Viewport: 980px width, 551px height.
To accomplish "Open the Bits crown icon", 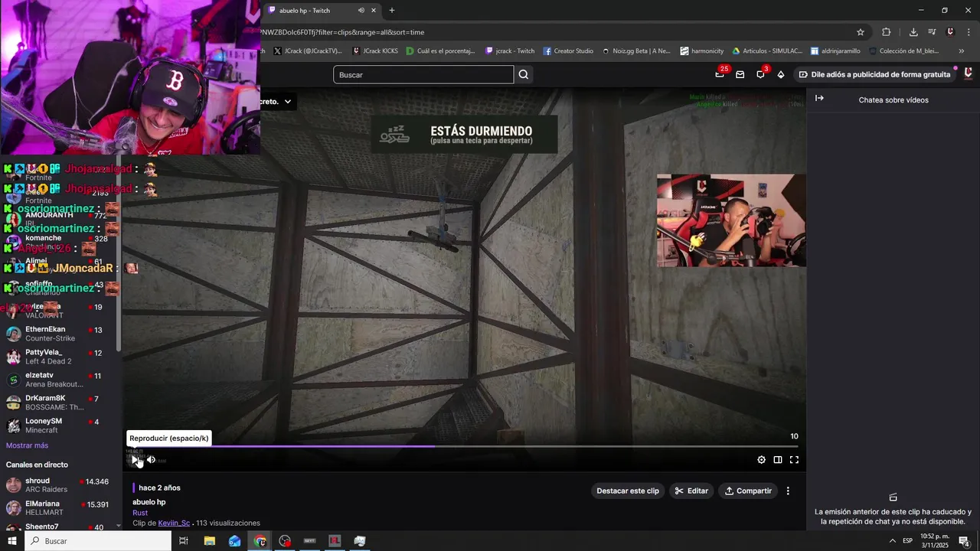I will pyautogui.click(x=781, y=74).
